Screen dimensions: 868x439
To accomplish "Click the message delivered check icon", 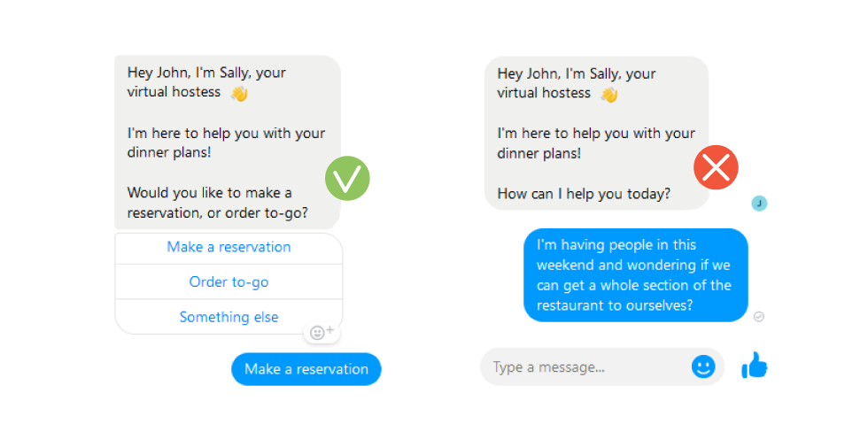I will 759,316.
